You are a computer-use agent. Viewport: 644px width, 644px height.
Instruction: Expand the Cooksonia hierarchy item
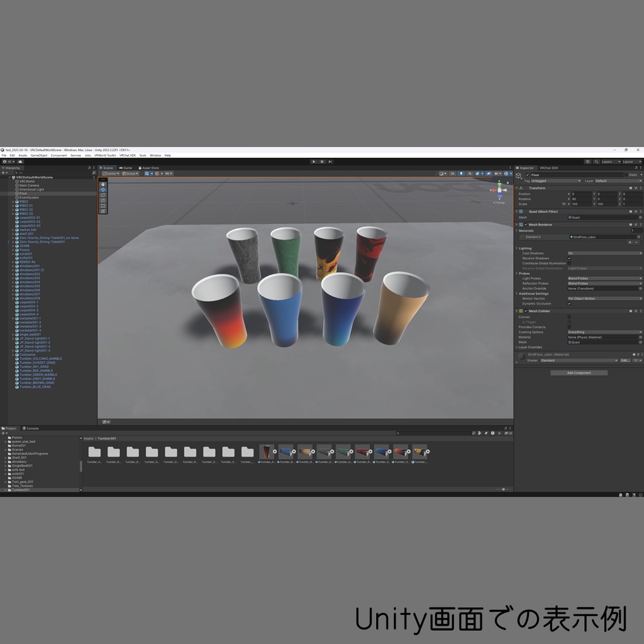pos(13,355)
